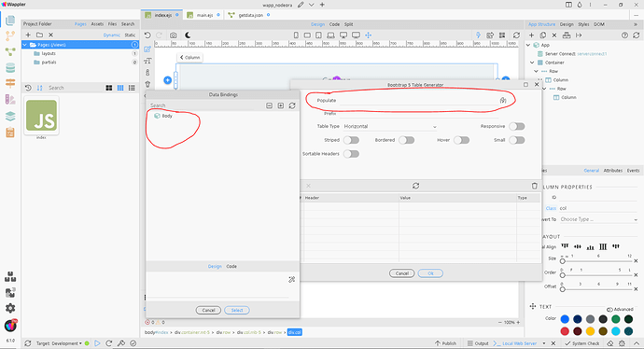Toggle dark mode with the moon icon
This screenshot has width=644, height=349.
click(x=188, y=35)
